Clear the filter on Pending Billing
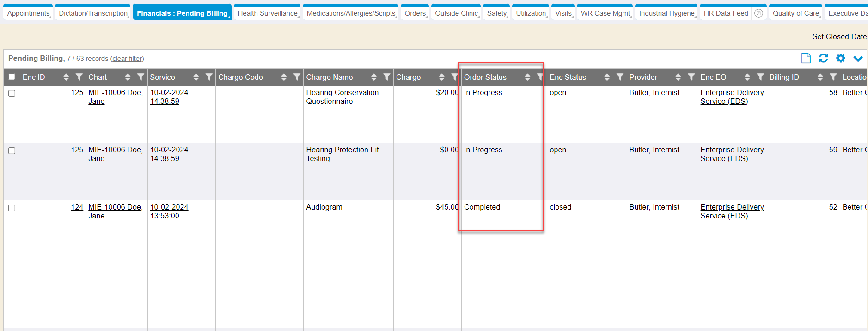Image resolution: width=868 pixels, height=331 pixels. pyautogui.click(x=127, y=59)
